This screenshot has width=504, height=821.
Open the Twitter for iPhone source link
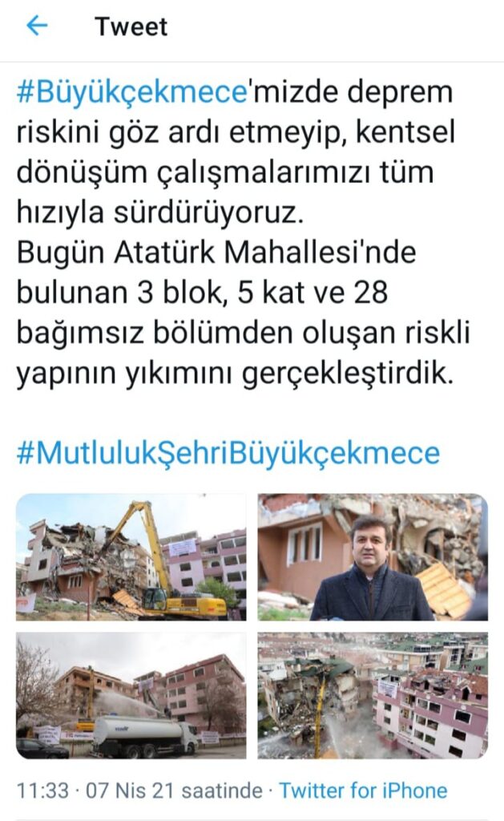[x=363, y=790]
